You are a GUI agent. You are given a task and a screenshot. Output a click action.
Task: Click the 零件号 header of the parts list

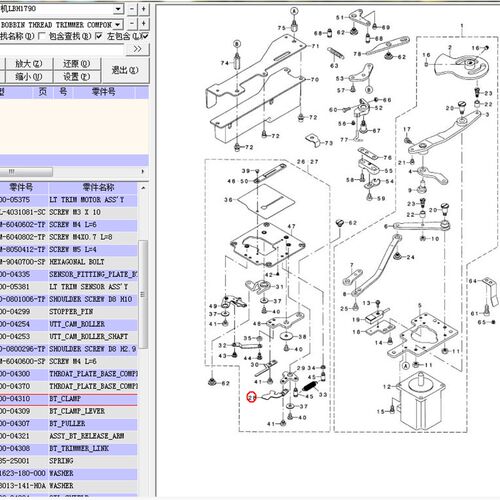click(23, 187)
